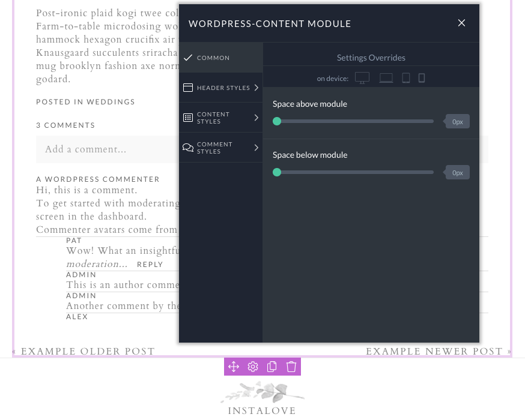Expand the Header Styles section
This screenshot has height=420, width=525.
point(221,88)
